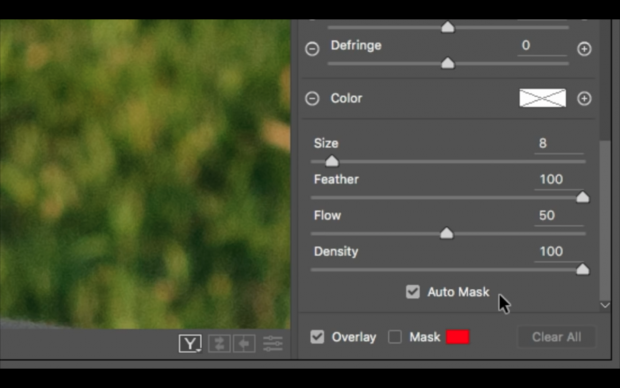The height and width of the screenshot is (388, 620).
Task: Click the Density label
Action: (336, 252)
